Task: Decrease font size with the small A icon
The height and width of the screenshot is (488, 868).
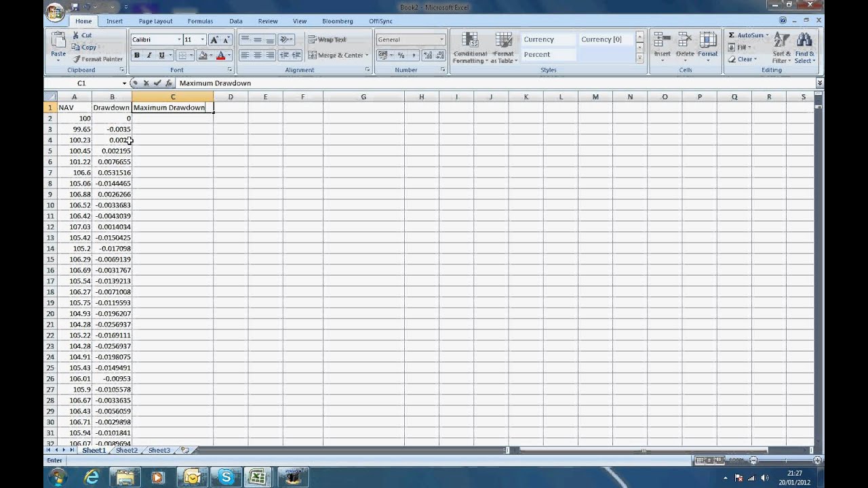Action: pos(226,40)
